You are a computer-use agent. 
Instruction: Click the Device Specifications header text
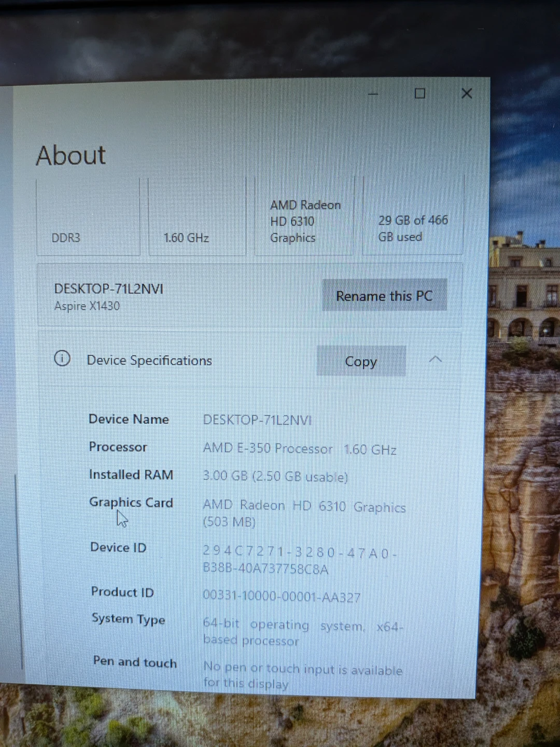point(149,361)
